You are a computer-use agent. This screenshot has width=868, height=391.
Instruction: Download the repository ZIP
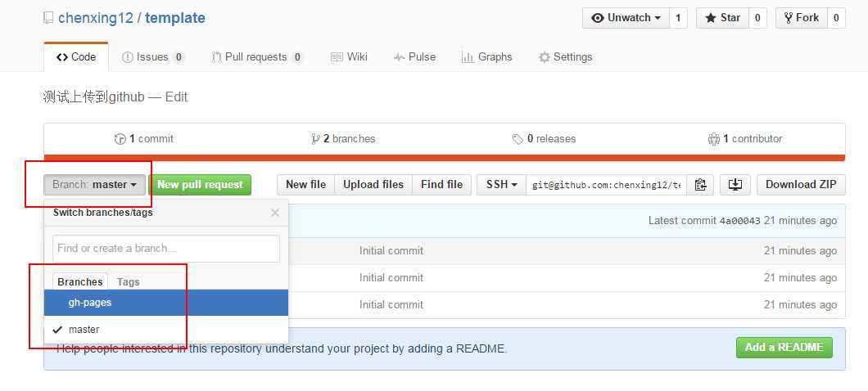coord(801,185)
